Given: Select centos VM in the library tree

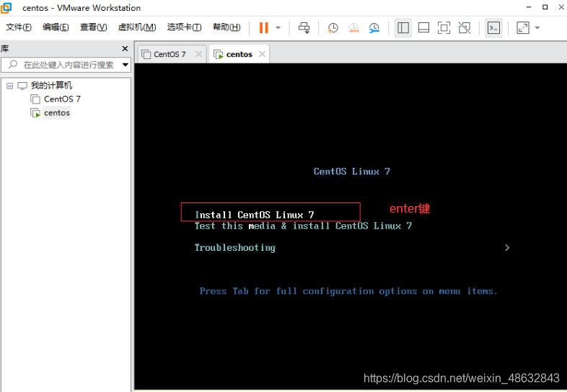Looking at the screenshot, I should click(57, 112).
